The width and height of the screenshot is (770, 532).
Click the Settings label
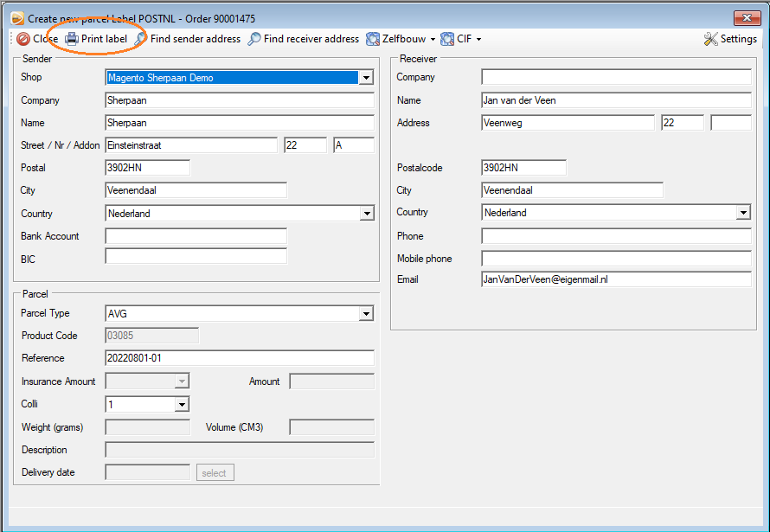[739, 39]
